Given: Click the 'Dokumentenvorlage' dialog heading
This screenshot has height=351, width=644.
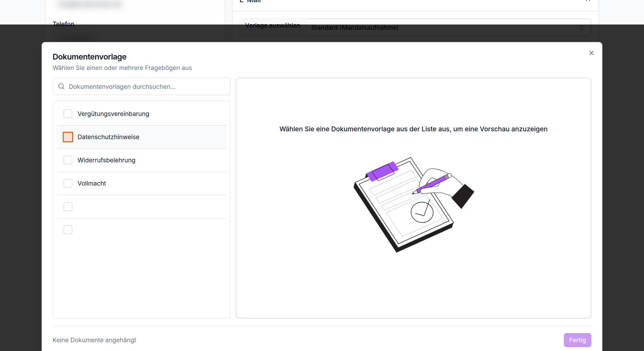Looking at the screenshot, I should [90, 56].
